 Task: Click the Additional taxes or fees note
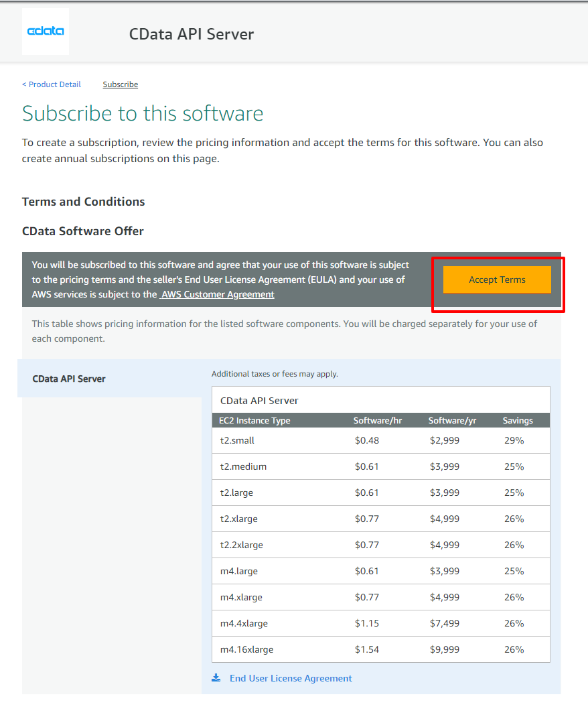click(275, 374)
